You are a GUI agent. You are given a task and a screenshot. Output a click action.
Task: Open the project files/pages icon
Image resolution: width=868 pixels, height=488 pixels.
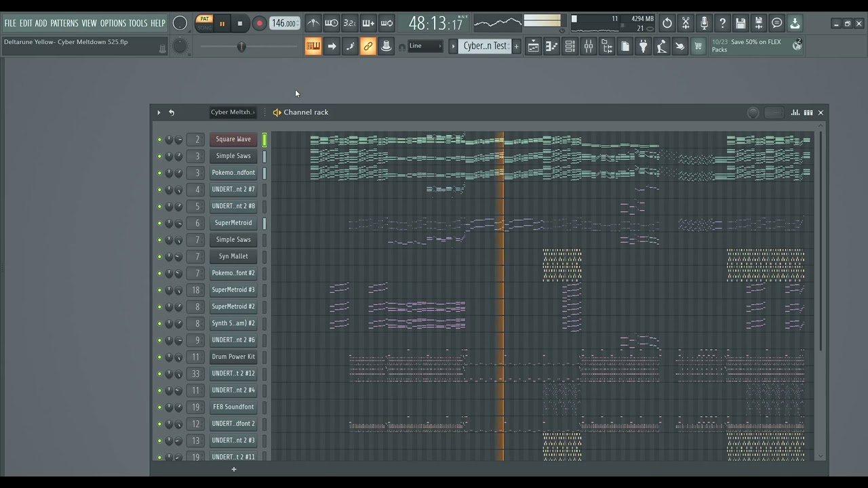(625, 46)
